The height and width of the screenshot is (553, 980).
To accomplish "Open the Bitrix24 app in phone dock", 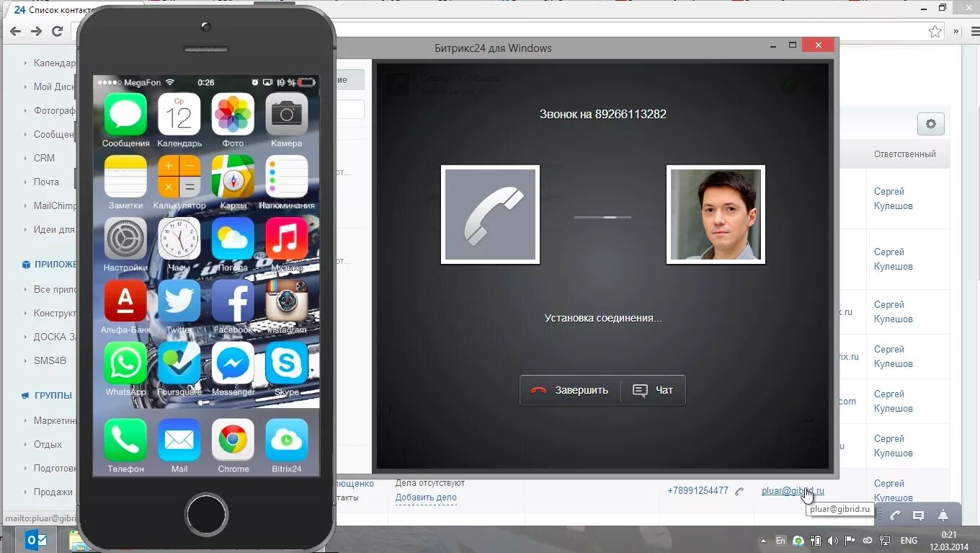I will tap(286, 440).
